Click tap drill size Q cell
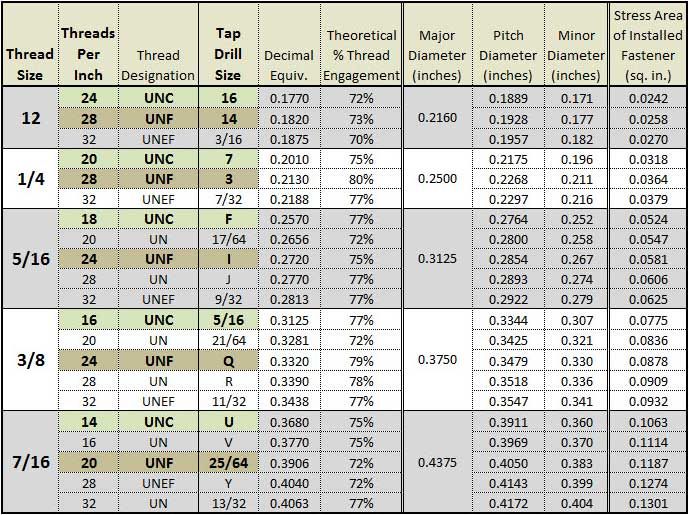Screen dimensions: 689x515 tap(228, 361)
